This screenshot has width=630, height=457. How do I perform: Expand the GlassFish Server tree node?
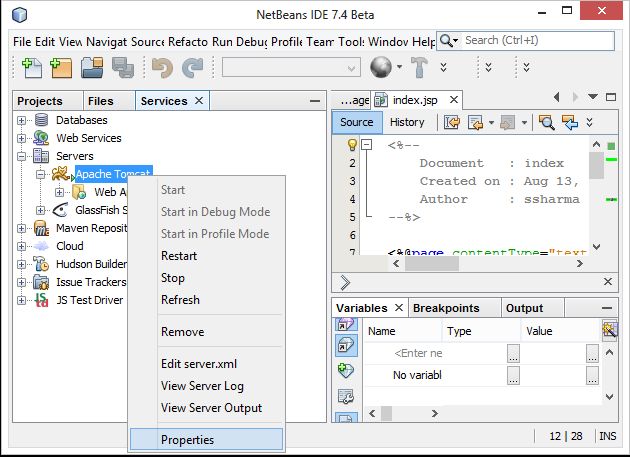tap(40, 210)
